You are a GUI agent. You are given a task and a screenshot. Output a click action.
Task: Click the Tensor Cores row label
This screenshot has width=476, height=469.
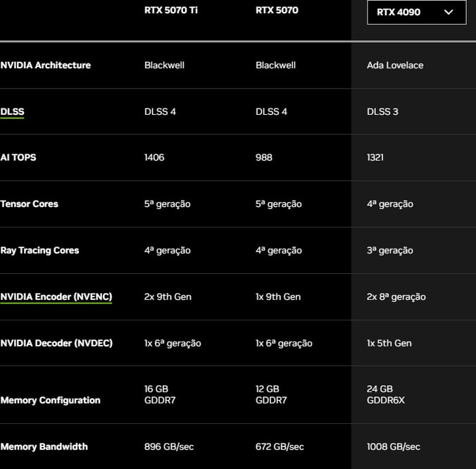pyautogui.click(x=29, y=204)
